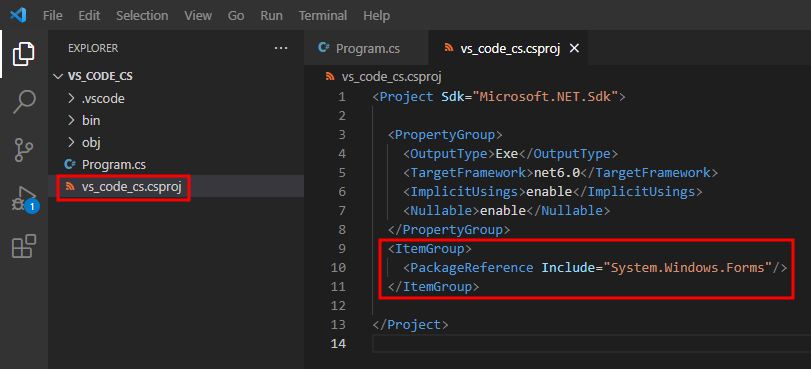This screenshot has height=369, width=811.
Task: Open the Edit menu
Action: pyautogui.click(x=89, y=16)
